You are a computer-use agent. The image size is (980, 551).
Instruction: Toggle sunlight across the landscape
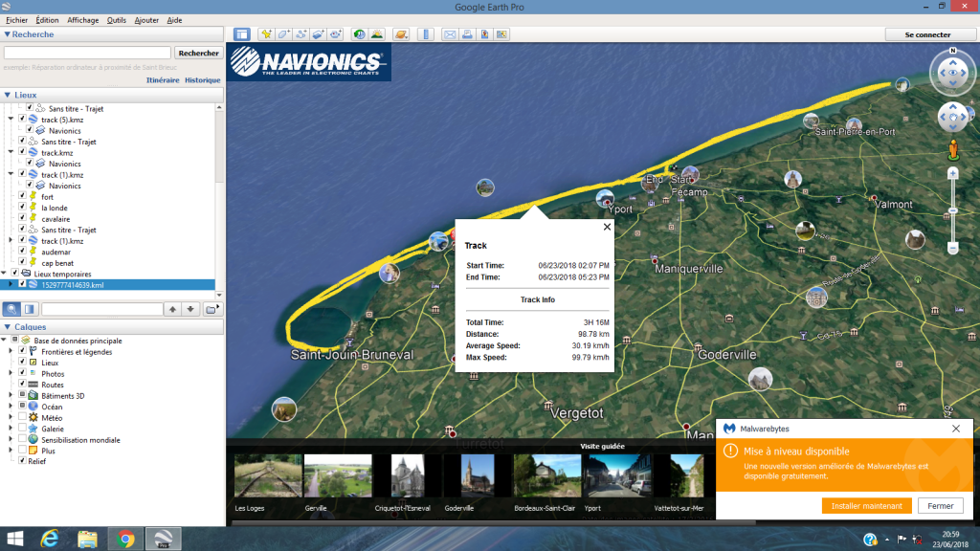[x=377, y=34]
